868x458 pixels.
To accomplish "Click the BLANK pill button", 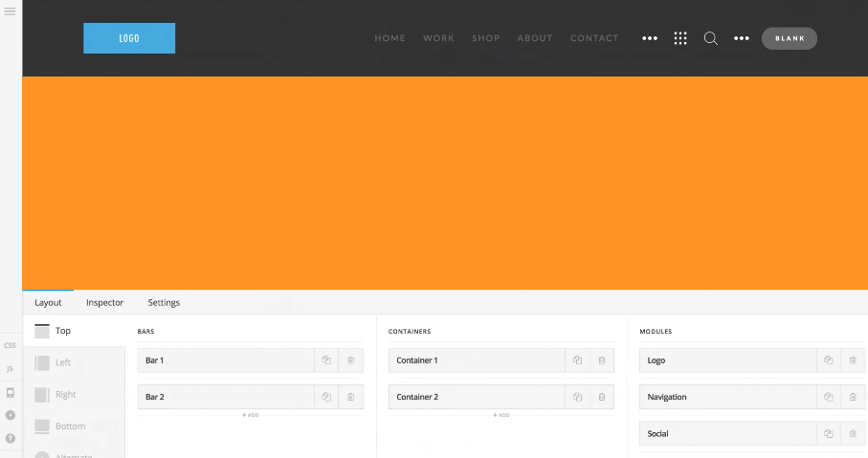I will click(x=790, y=38).
